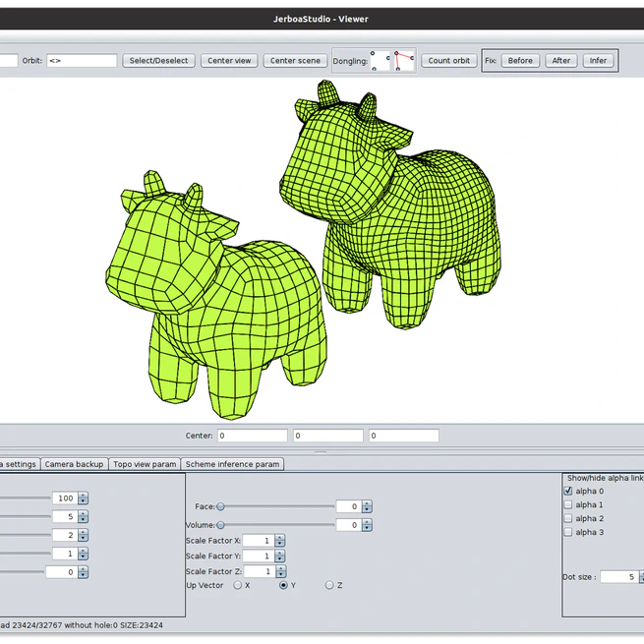644x644 pixels.
Task: Click the Dot size value field
Action: pos(619,576)
